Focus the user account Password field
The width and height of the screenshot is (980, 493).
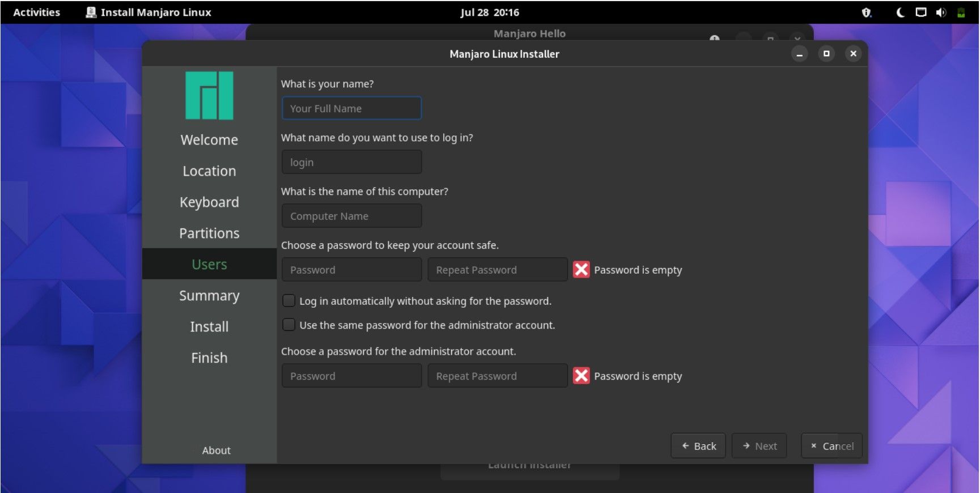[351, 270]
